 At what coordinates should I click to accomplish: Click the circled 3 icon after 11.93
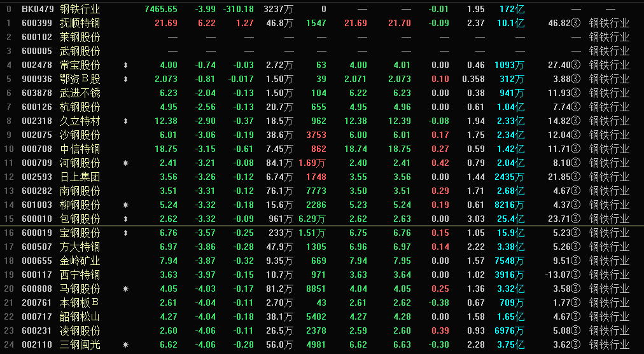pos(576,93)
